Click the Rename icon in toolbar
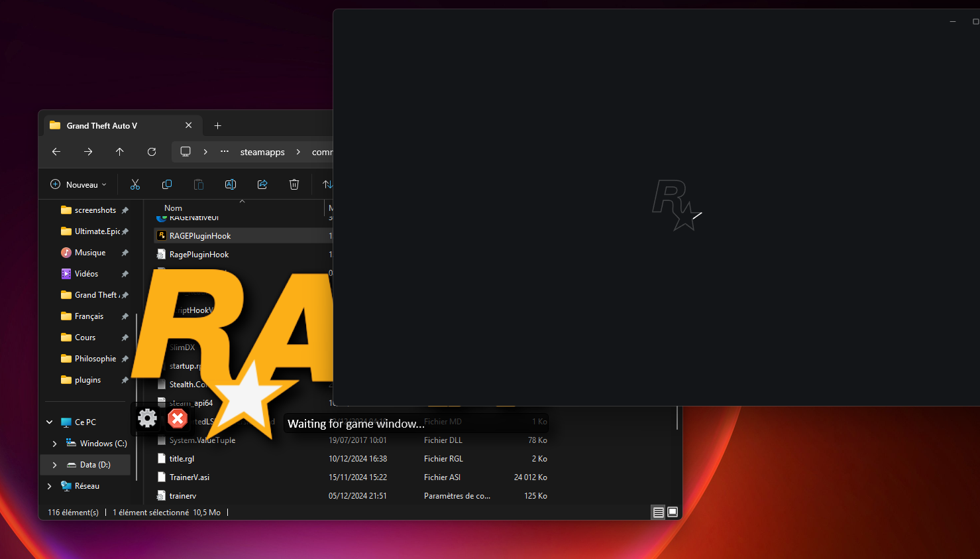This screenshot has height=559, width=980. click(x=231, y=184)
